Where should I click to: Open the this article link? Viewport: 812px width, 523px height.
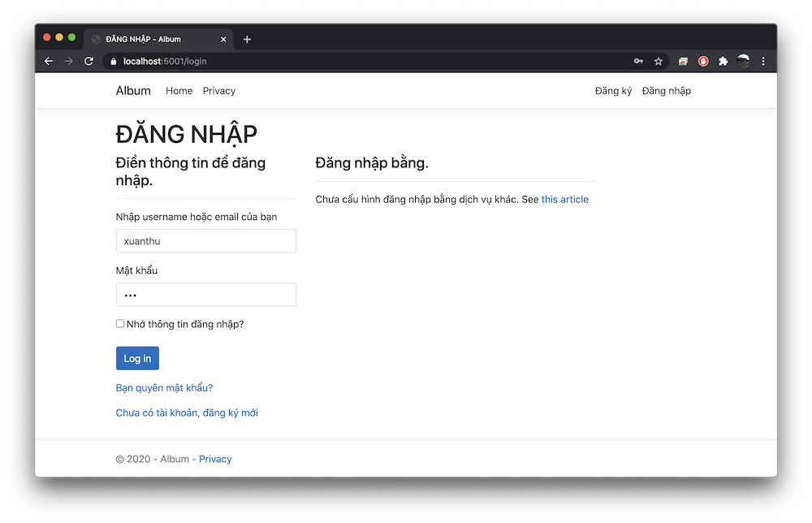[565, 199]
